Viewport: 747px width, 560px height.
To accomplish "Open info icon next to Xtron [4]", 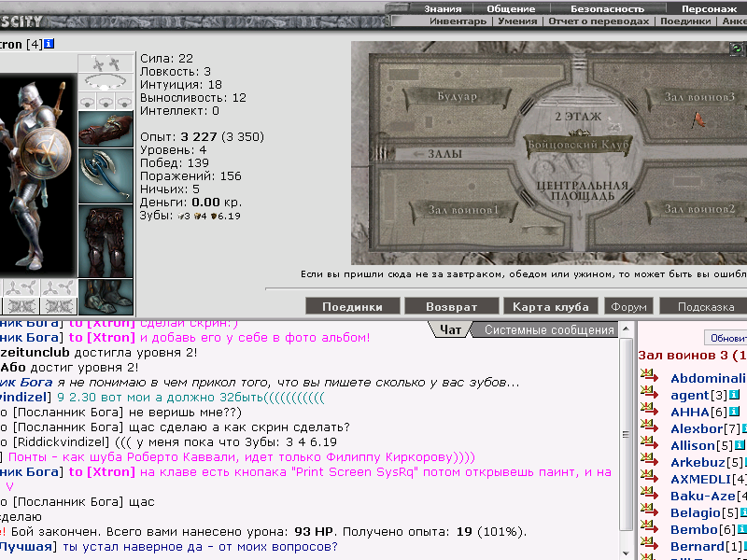I will [x=49, y=44].
